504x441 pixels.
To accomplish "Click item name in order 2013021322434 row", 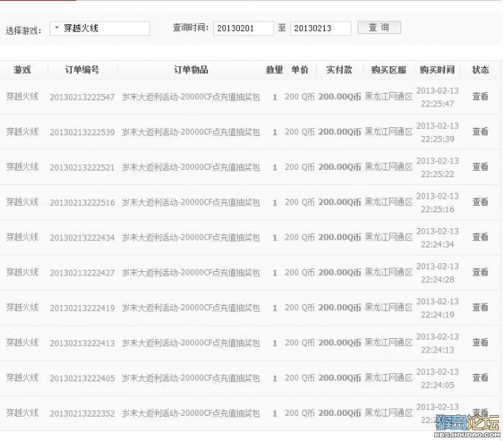I will coord(191,237).
